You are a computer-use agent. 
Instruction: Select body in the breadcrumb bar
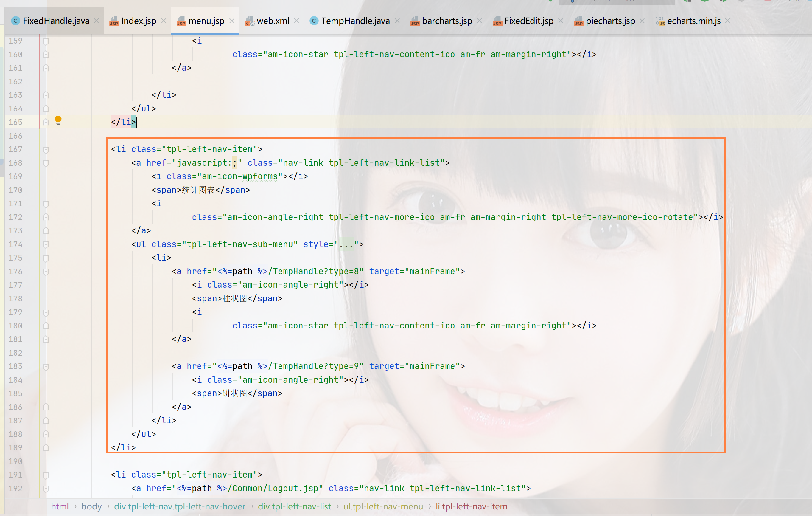coord(91,506)
